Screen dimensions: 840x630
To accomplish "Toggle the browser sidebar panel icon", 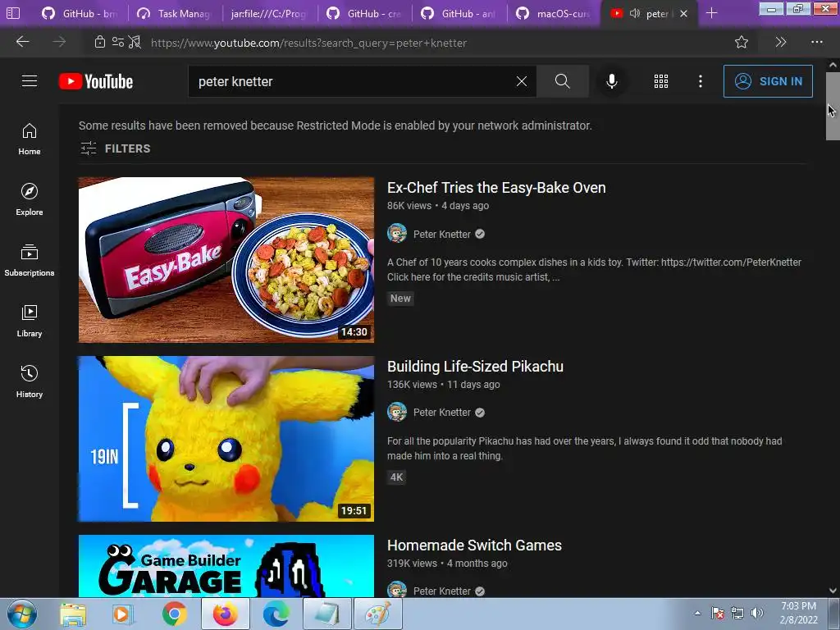I will click(13, 13).
